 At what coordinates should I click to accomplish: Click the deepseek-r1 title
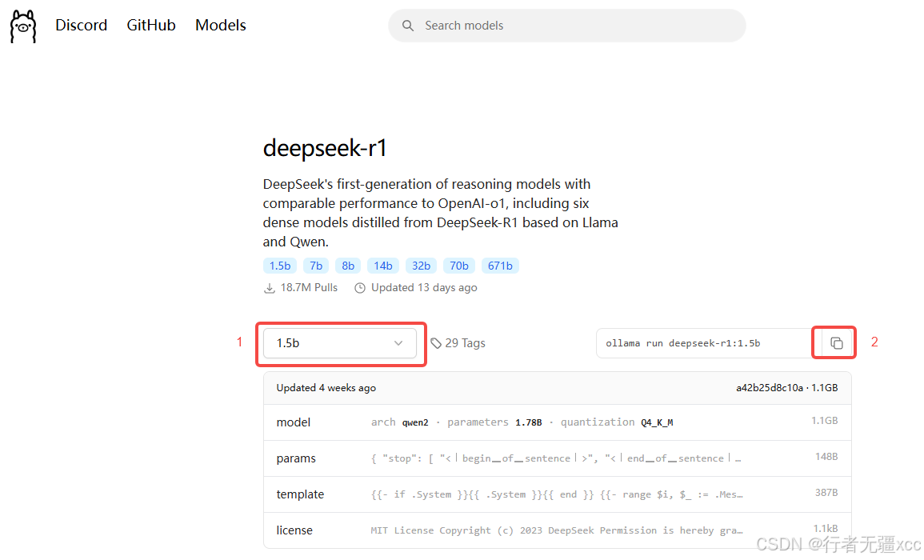point(325,148)
